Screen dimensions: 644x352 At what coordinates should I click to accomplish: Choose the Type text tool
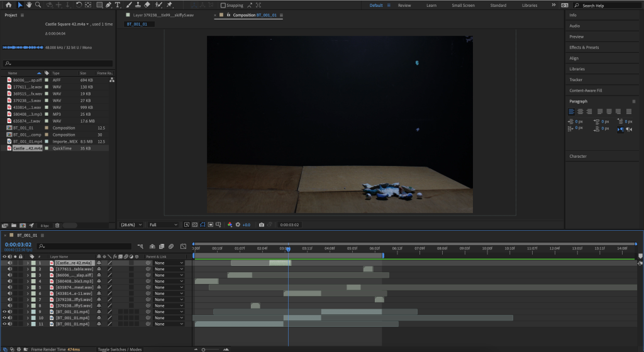pyautogui.click(x=119, y=5)
